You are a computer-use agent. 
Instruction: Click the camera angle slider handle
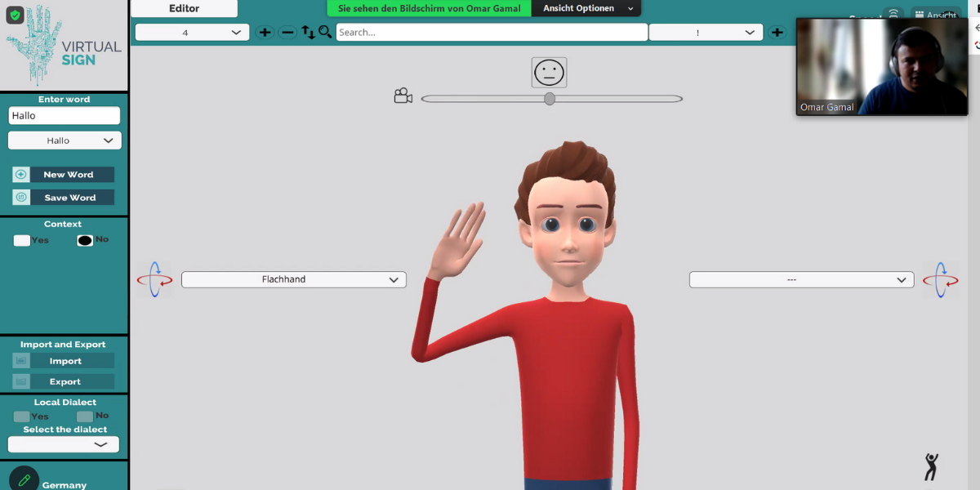[550, 99]
